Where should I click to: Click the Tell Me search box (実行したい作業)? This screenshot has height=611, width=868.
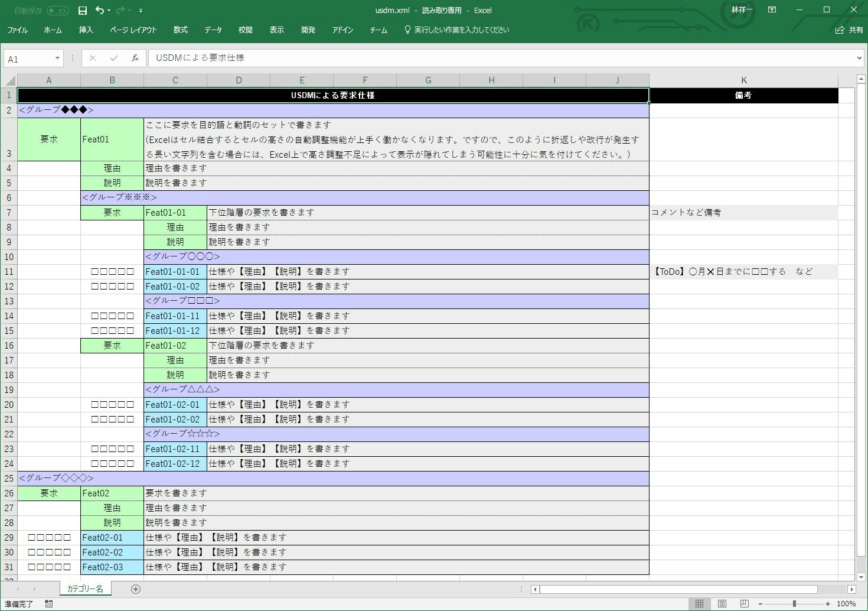(456, 30)
